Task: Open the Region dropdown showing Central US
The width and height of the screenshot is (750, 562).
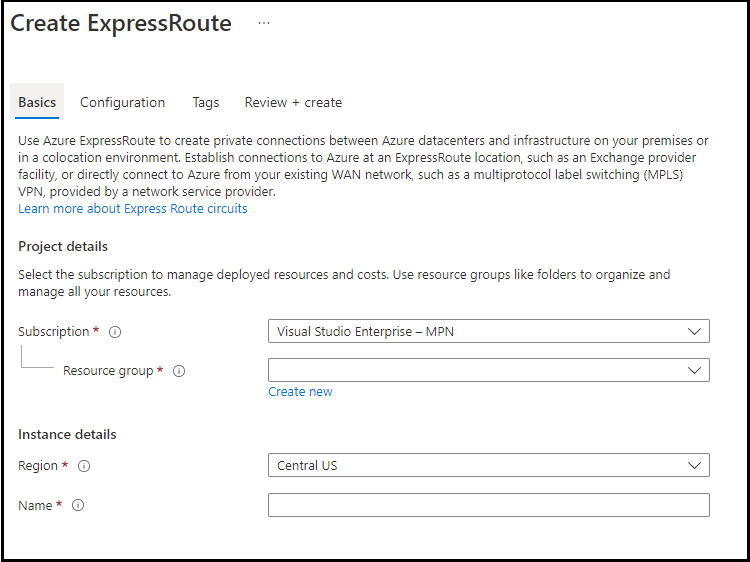Action: click(x=488, y=466)
